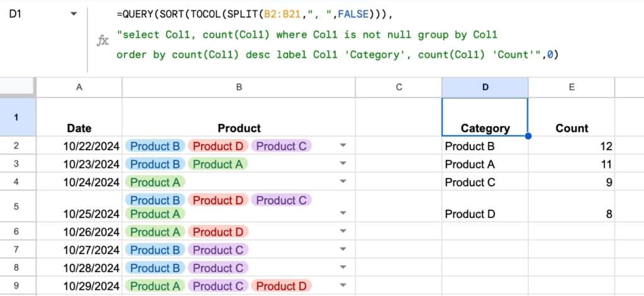Open dropdown arrow in Product row 4

click(x=343, y=182)
